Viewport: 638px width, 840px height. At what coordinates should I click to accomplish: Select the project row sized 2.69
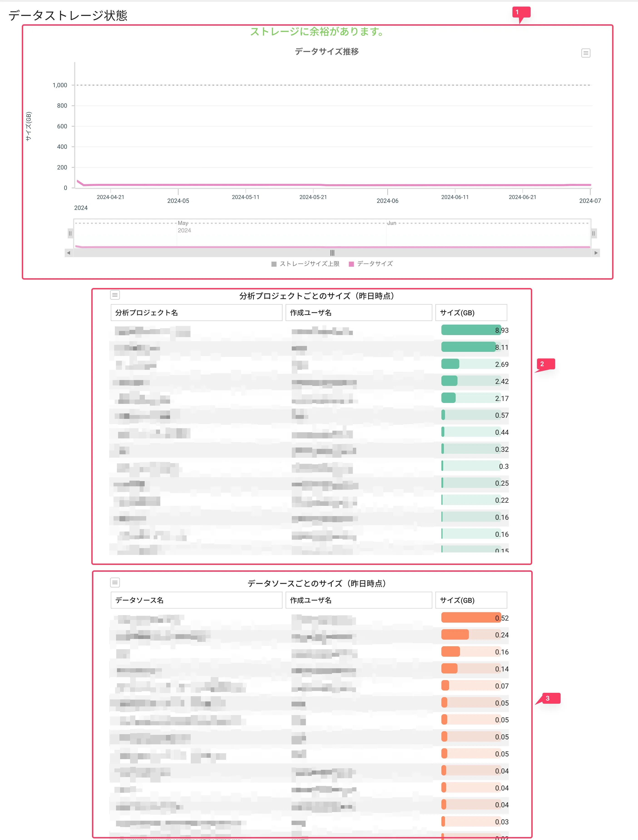pos(309,365)
